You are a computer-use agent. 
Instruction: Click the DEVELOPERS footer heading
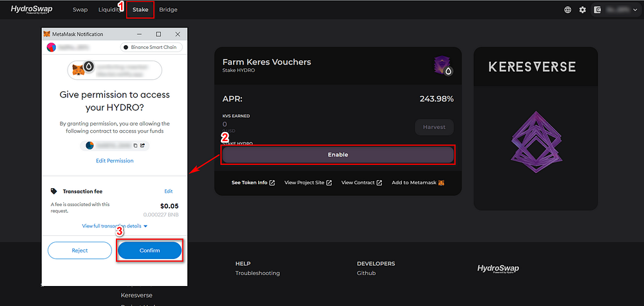coord(376,263)
